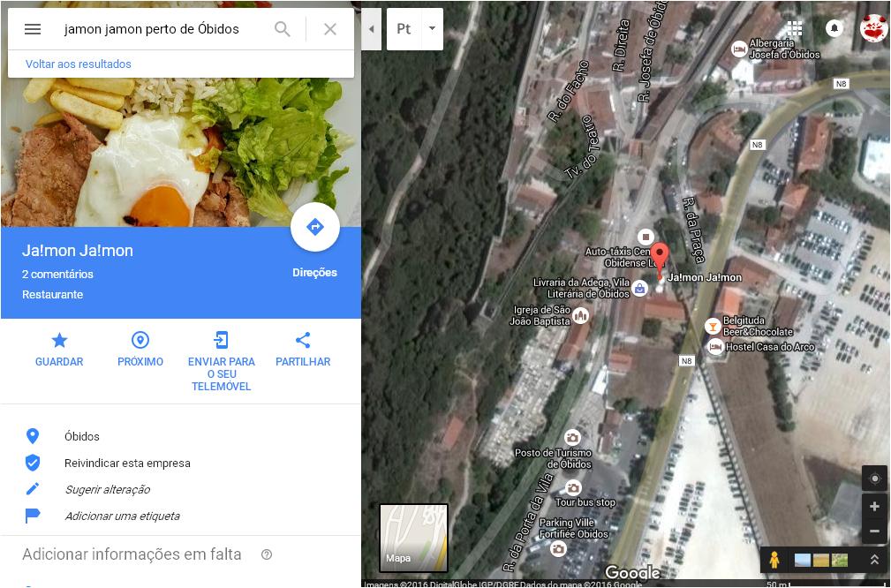Screen dimensions: 891x588
Task: Click the Tour bus stop camera marker
Action: pos(573,487)
